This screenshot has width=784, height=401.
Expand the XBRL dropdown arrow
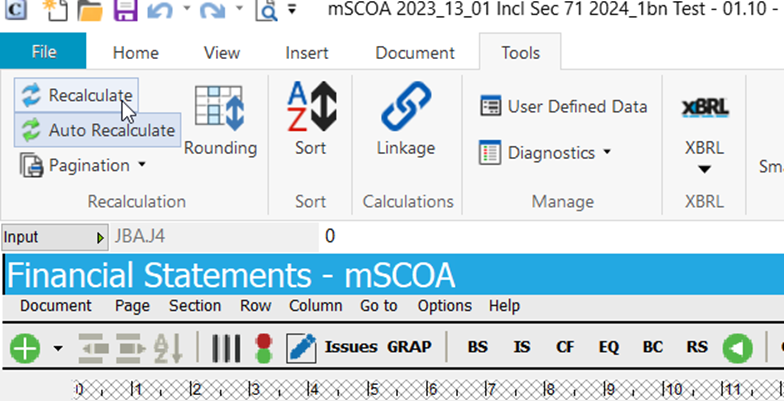[x=704, y=168]
